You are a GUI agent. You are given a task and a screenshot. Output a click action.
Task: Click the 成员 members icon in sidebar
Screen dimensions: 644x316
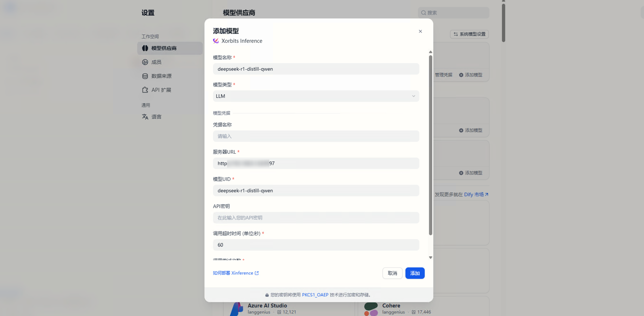click(145, 62)
